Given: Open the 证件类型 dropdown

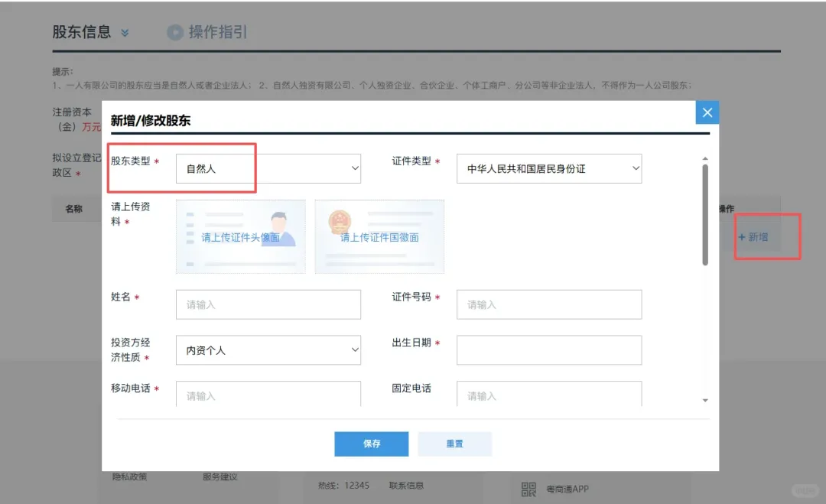Looking at the screenshot, I should click(x=548, y=168).
